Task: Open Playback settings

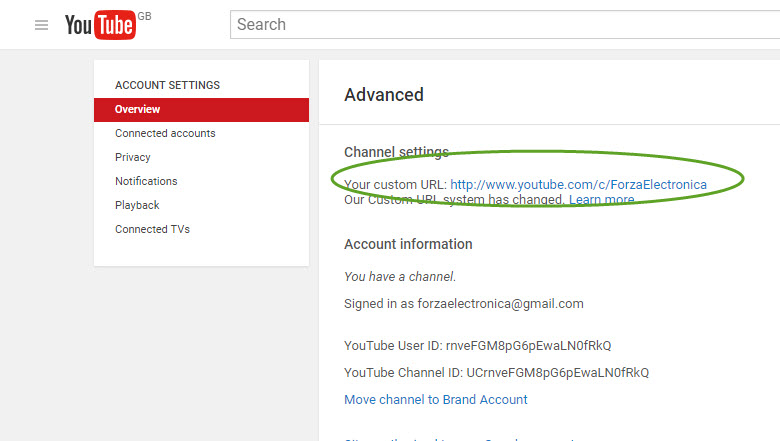Action: 137,205
